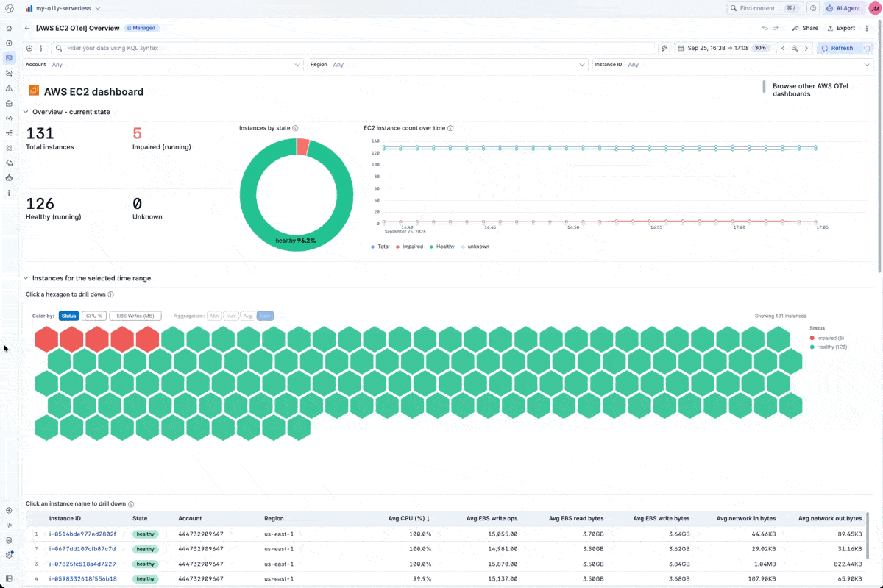Image resolution: width=883 pixels, height=588 pixels.
Task: Sort table by Avg CPU (%) column
Action: [409, 518]
